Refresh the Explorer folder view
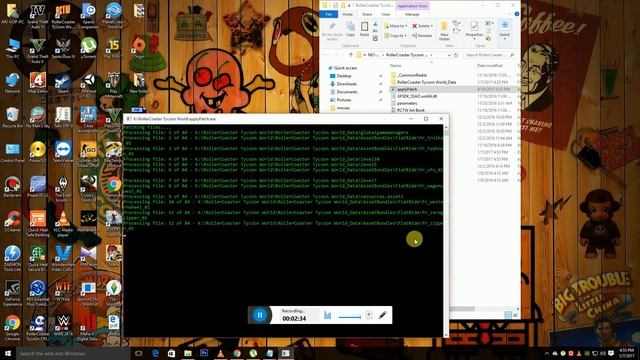640x360 pixels. (456, 55)
